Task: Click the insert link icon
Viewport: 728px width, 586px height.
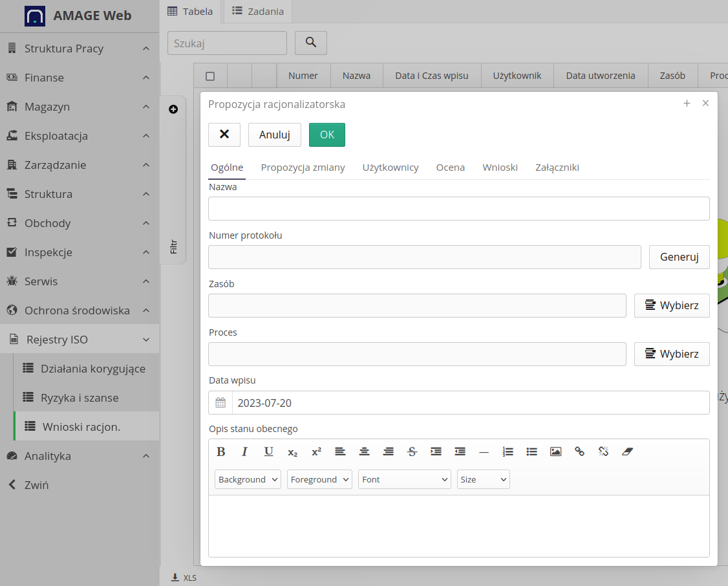Action: pos(579,451)
